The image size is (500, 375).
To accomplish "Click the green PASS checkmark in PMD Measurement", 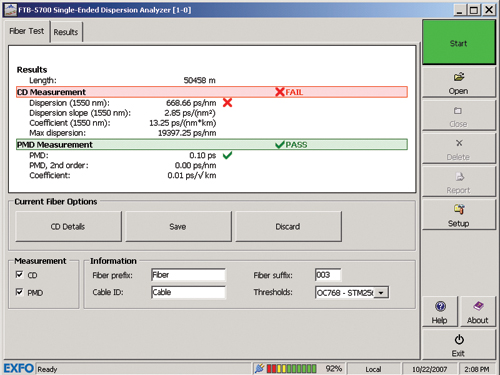I will coord(280,145).
